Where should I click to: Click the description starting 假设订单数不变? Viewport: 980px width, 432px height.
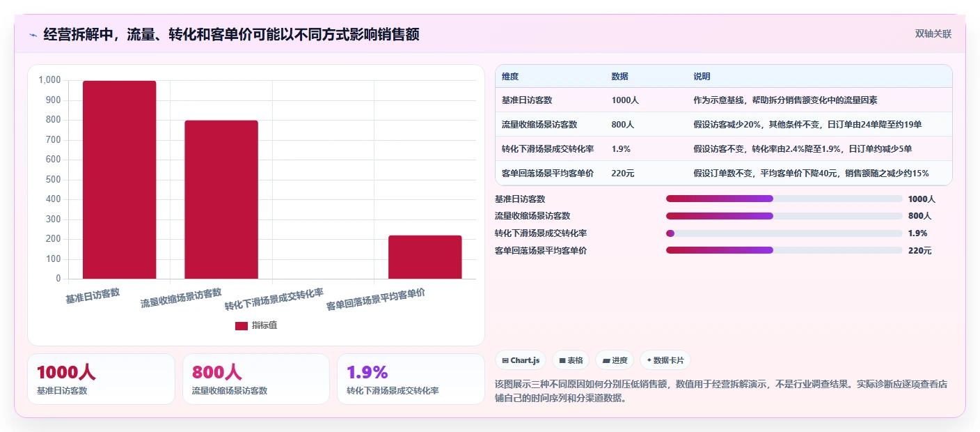[811, 173]
